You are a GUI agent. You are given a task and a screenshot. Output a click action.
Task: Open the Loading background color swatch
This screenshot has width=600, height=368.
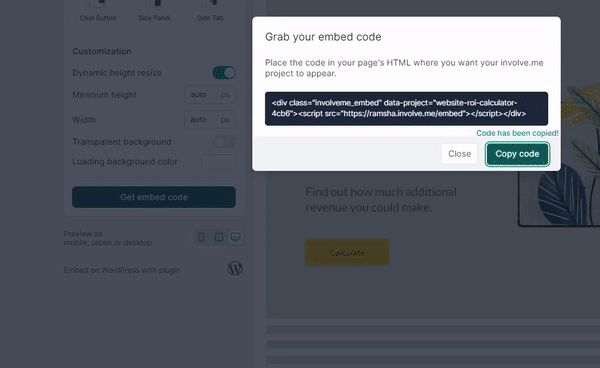pos(218,161)
